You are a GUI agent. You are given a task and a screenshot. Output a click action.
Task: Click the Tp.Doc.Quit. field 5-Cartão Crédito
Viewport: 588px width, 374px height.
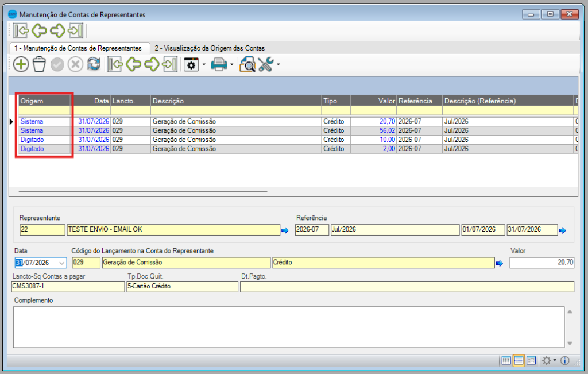182,287
